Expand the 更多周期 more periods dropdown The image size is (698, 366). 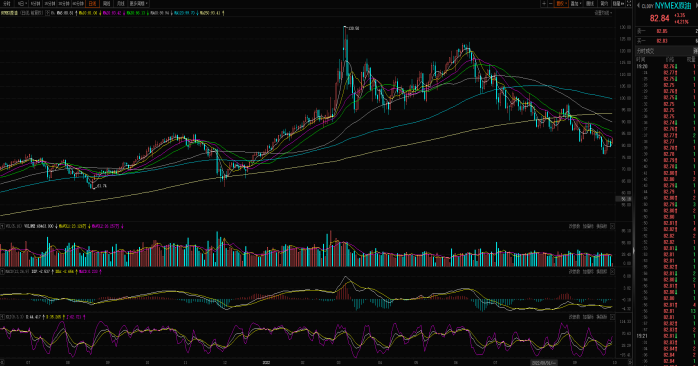(x=138, y=4)
